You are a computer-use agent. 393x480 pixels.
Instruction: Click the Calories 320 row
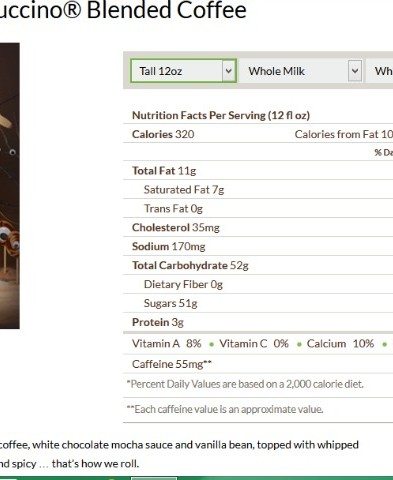coord(258,134)
